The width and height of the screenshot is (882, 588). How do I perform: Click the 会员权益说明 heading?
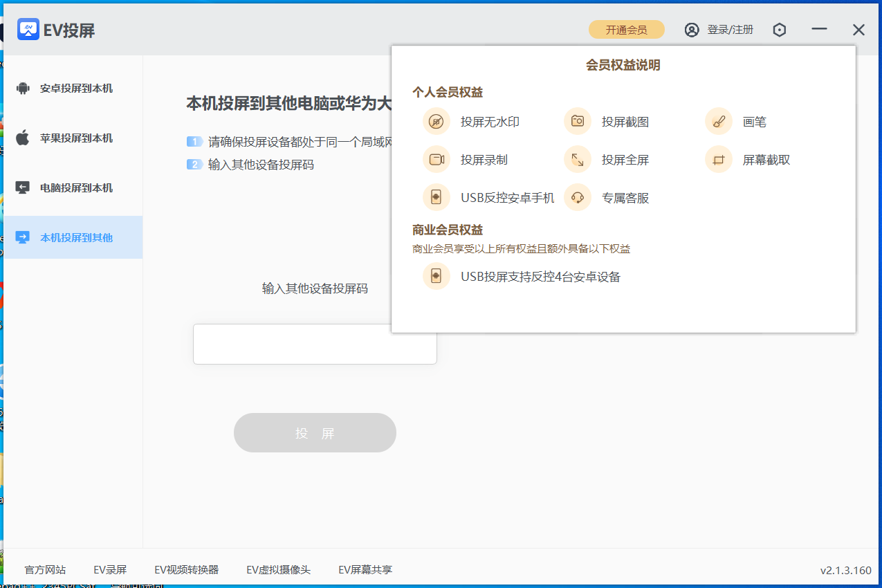point(623,65)
